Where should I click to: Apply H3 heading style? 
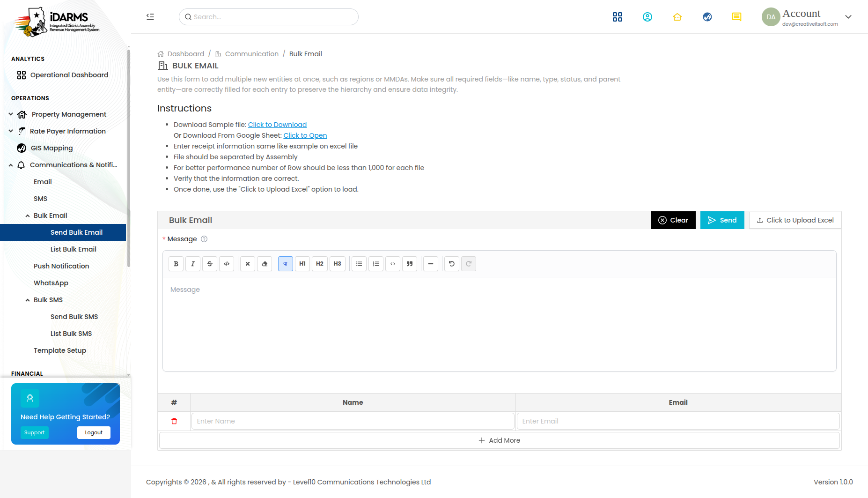coord(338,264)
